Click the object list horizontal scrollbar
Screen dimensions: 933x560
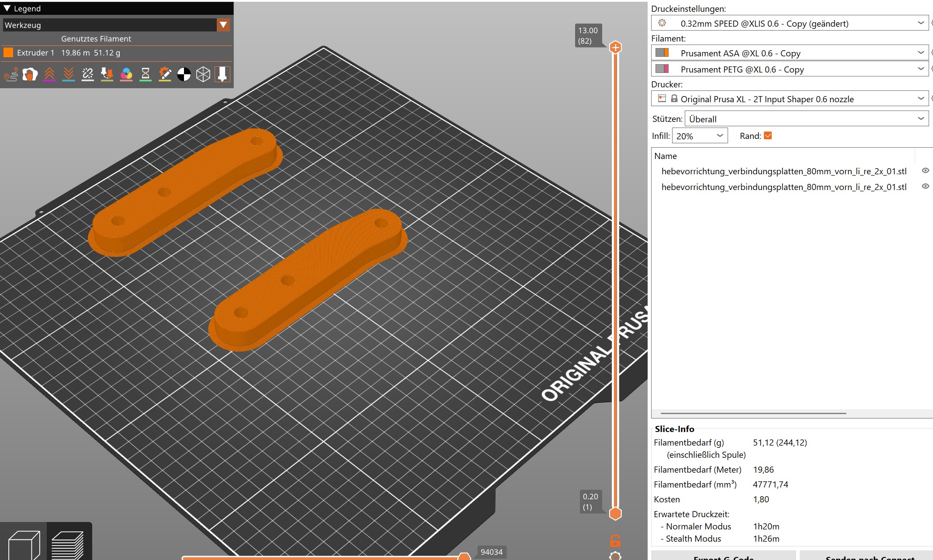pyautogui.click(x=753, y=413)
